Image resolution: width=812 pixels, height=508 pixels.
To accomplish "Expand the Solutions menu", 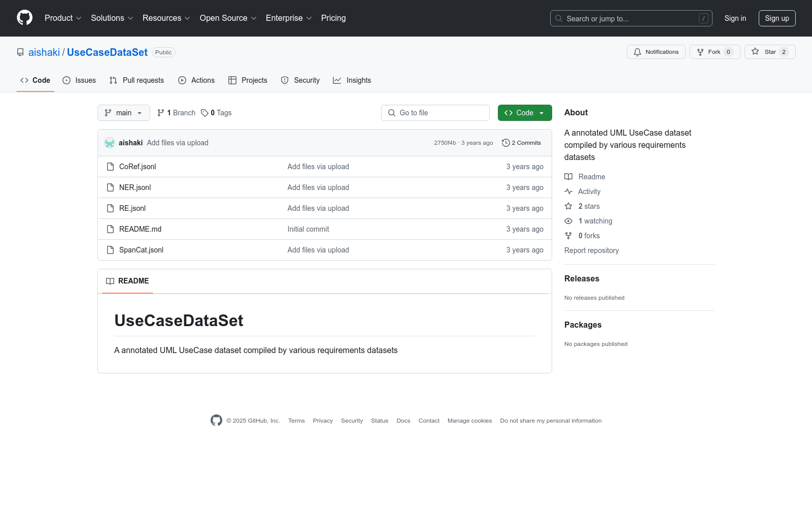I will (x=112, y=18).
